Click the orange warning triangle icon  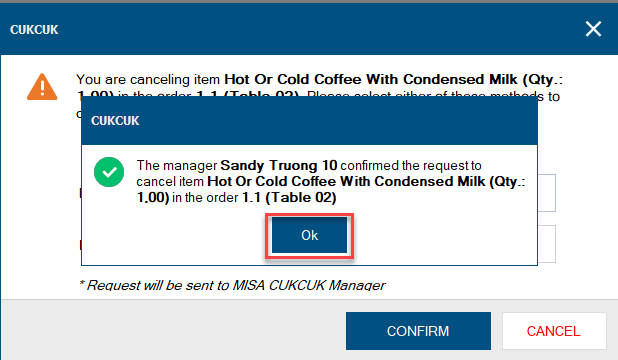coord(42,87)
